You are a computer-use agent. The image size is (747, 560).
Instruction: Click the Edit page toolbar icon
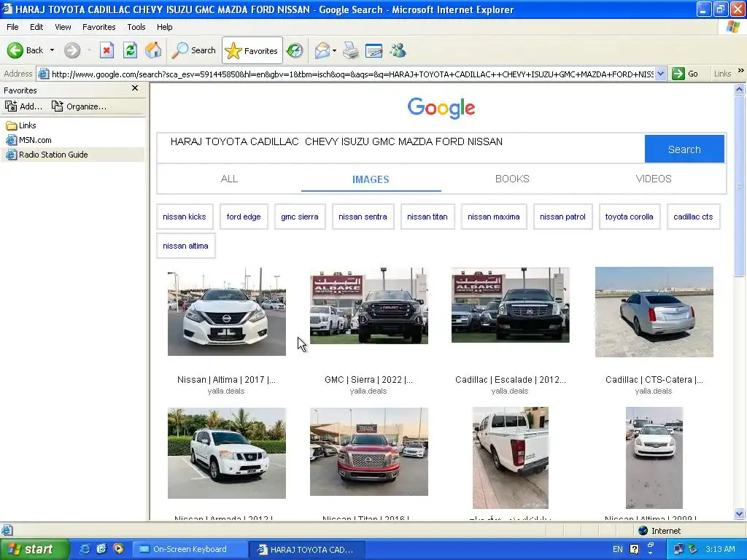point(374,50)
